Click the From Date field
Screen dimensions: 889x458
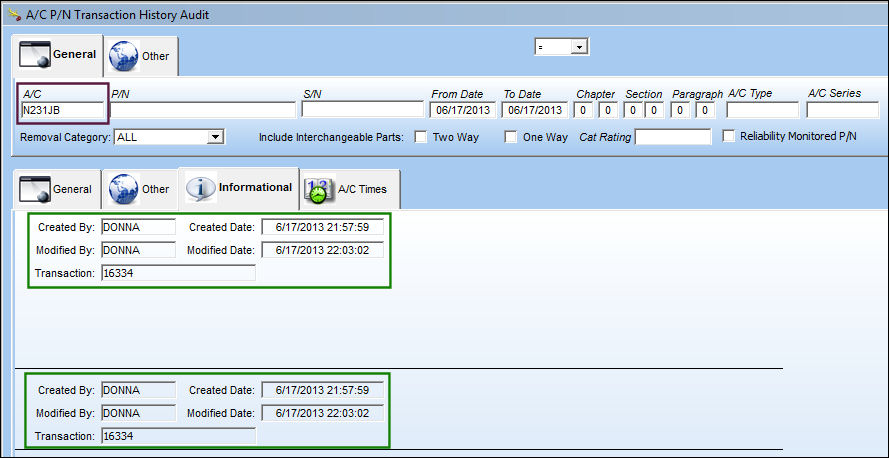[463, 110]
